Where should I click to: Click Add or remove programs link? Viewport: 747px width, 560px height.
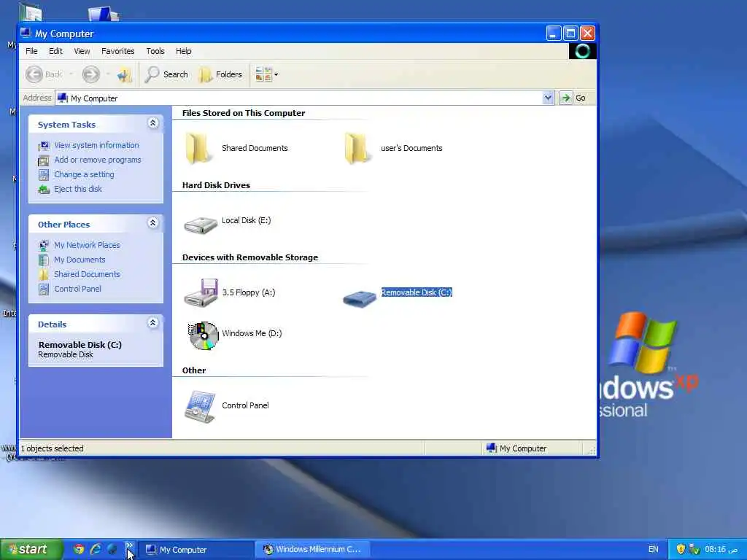point(98,160)
